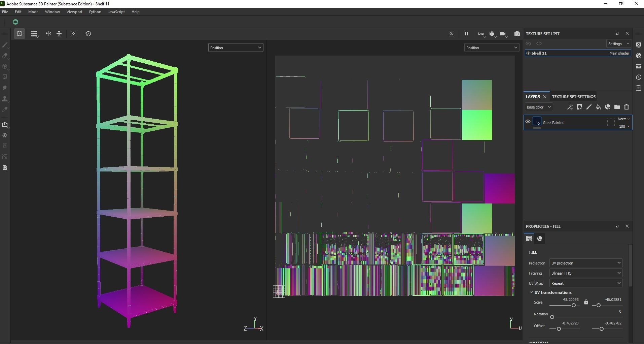Click the resource updater document icon
Image resolution: width=644 pixels, height=344 pixels.
tap(5, 167)
